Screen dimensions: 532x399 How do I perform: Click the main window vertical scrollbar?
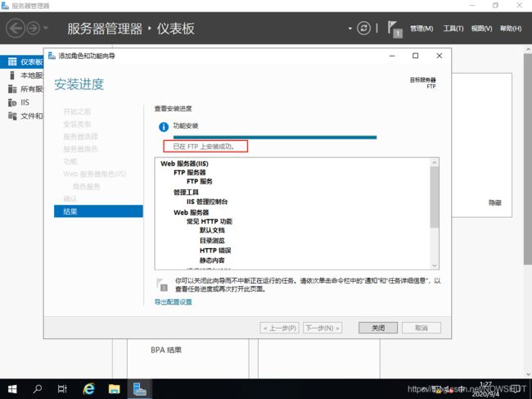tap(528, 160)
